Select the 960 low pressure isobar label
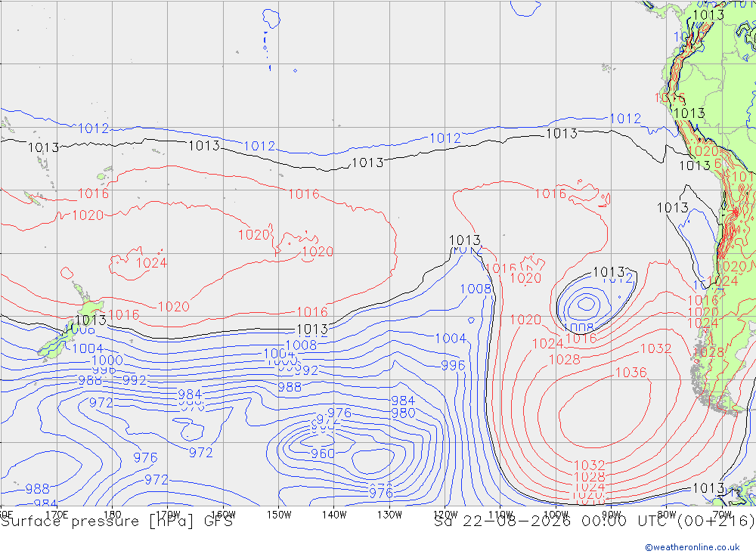 [x=323, y=453]
